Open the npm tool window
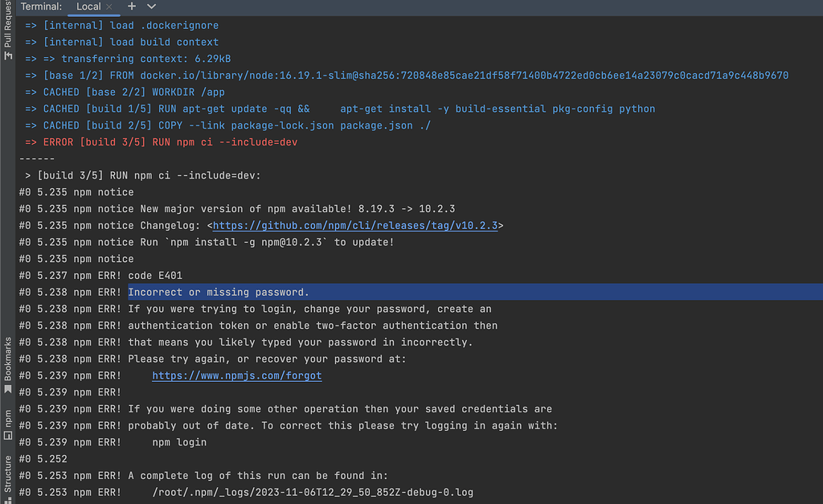This screenshot has width=823, height=504. pyautogui.click(x=8, y=424)
